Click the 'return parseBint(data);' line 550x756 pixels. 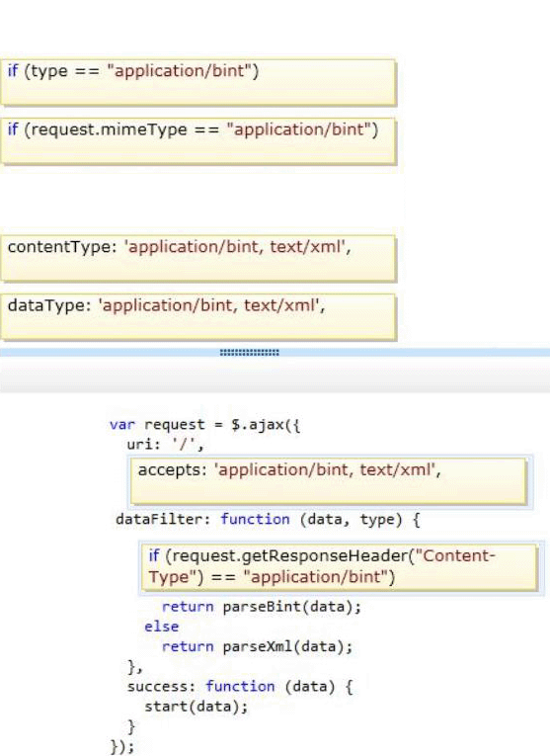coord(261,607)
